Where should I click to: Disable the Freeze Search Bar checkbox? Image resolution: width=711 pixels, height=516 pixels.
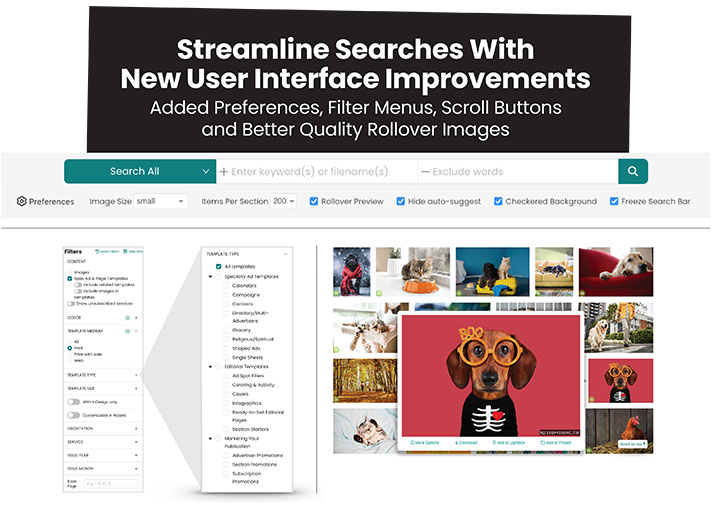pyautogui.click(x=614, y=201)
